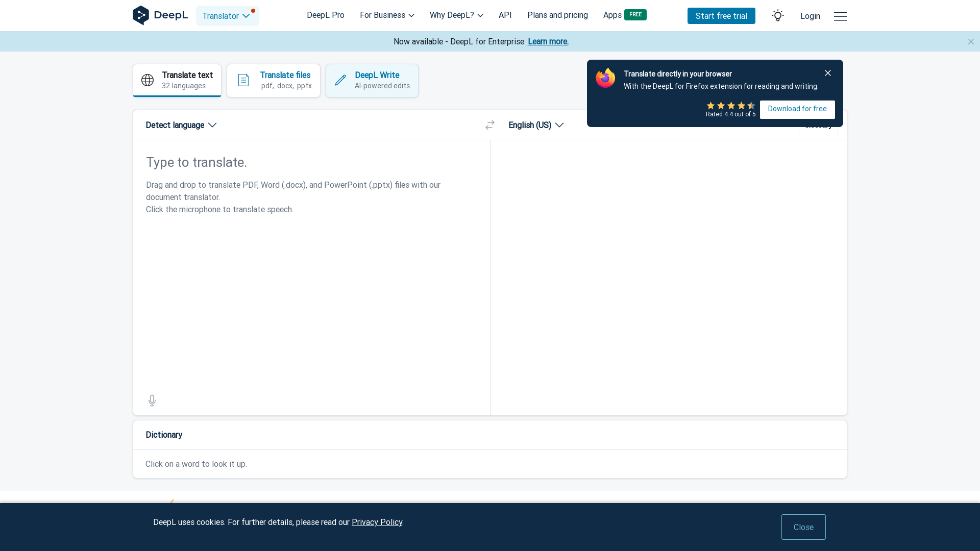The width and height of the screenshot is (980, 551).
Task: Click the microphone speech input icon
Action: pos(152,399)
